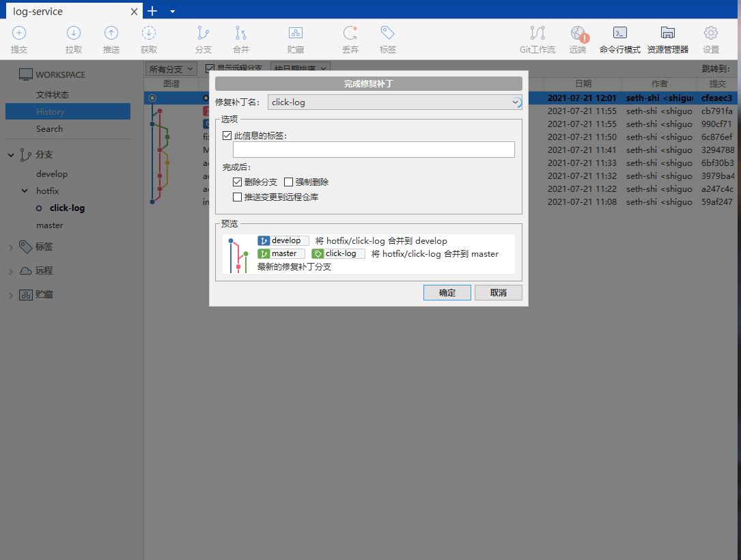Click the 确定 button in the dialog
The image size is (741, 560).
click(x=447, y=292)
